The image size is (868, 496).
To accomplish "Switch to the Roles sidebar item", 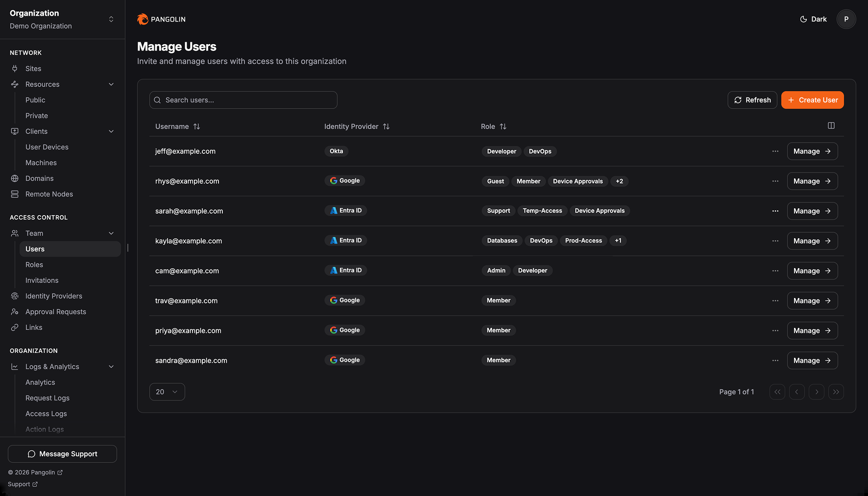I will pos(34,264).
